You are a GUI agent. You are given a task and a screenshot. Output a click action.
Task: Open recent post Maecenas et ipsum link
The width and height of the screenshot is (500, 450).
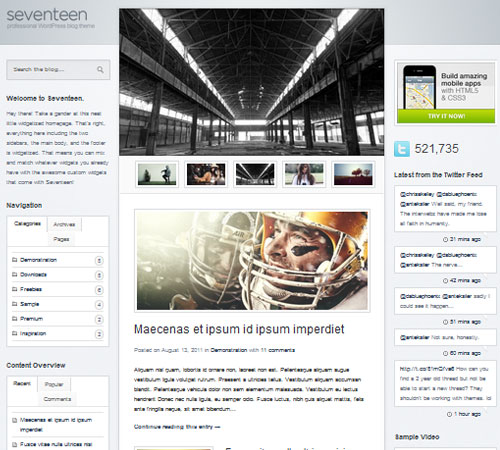point(56,425)
